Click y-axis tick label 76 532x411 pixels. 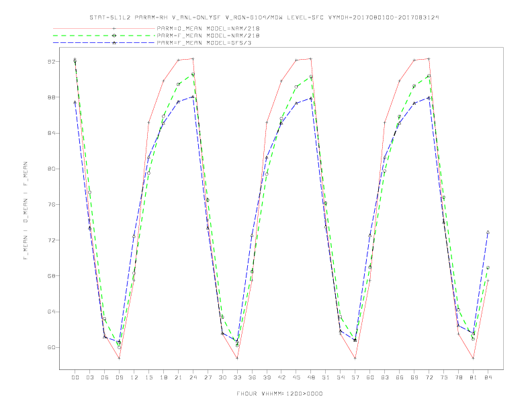coord(51,204)
